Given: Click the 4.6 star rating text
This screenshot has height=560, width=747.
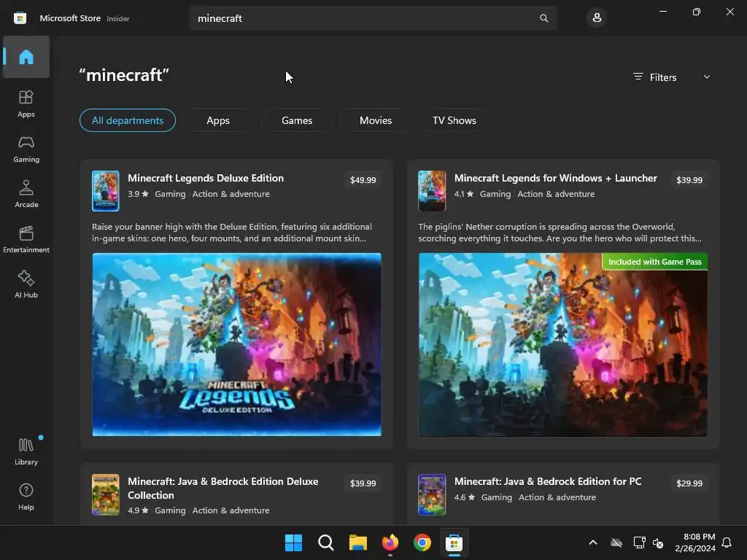Looking at the screenshot, I should (465, 497).
